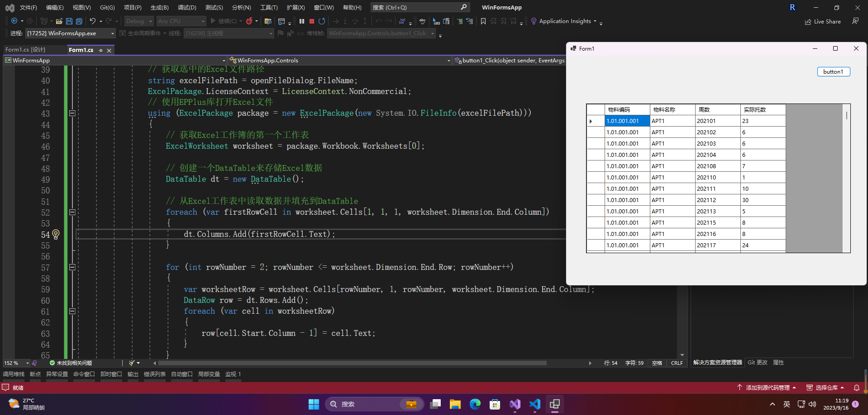Switch to the 错误列表 tab

tap(155, 374)
